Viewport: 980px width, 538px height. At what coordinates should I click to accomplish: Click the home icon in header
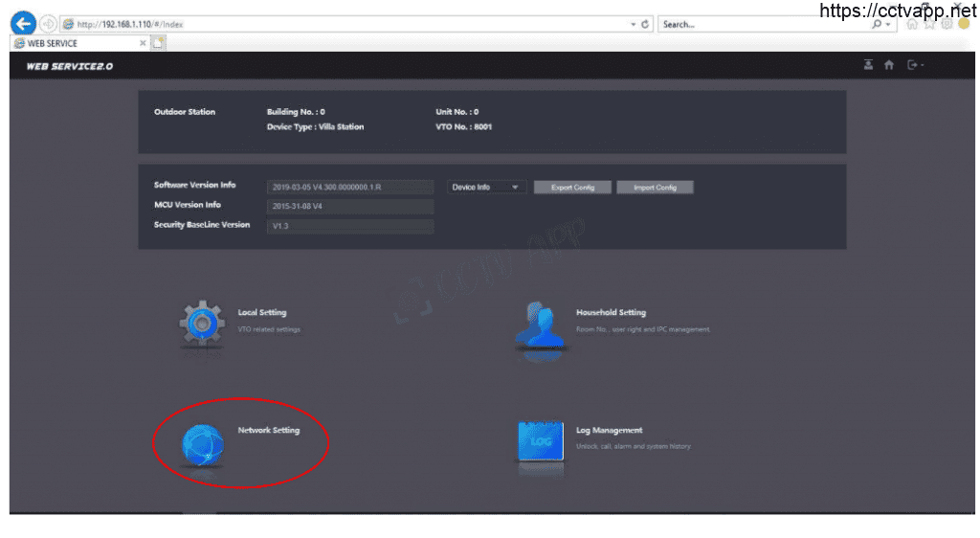click(x=889, y=65)
